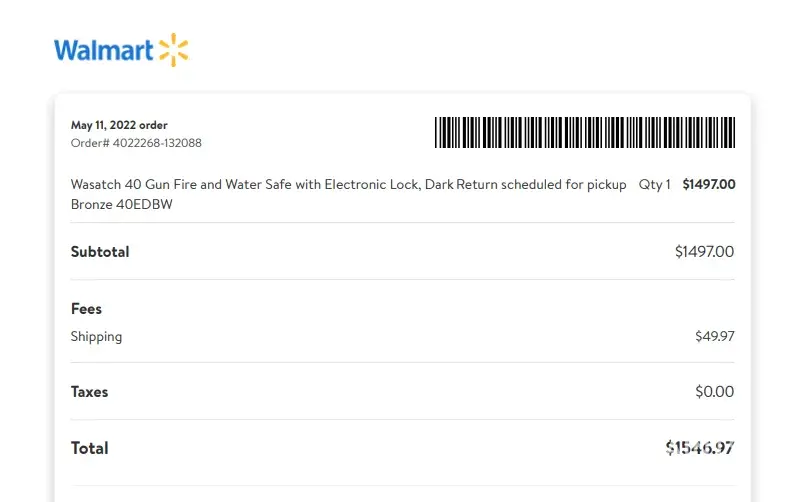Screen dimensions: 791x502
Task: Click the Shipping fee label
Action: point(96,337)
